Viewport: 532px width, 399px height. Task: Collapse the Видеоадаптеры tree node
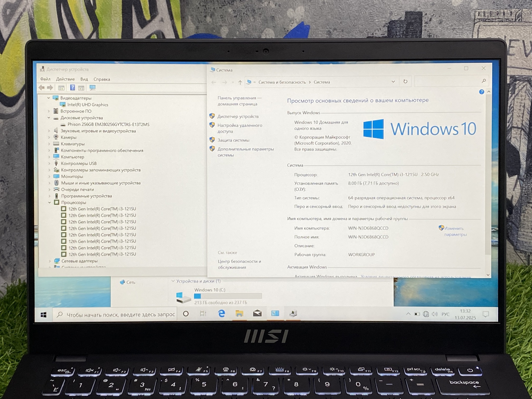pyautogui.click(x=49, y=98)
